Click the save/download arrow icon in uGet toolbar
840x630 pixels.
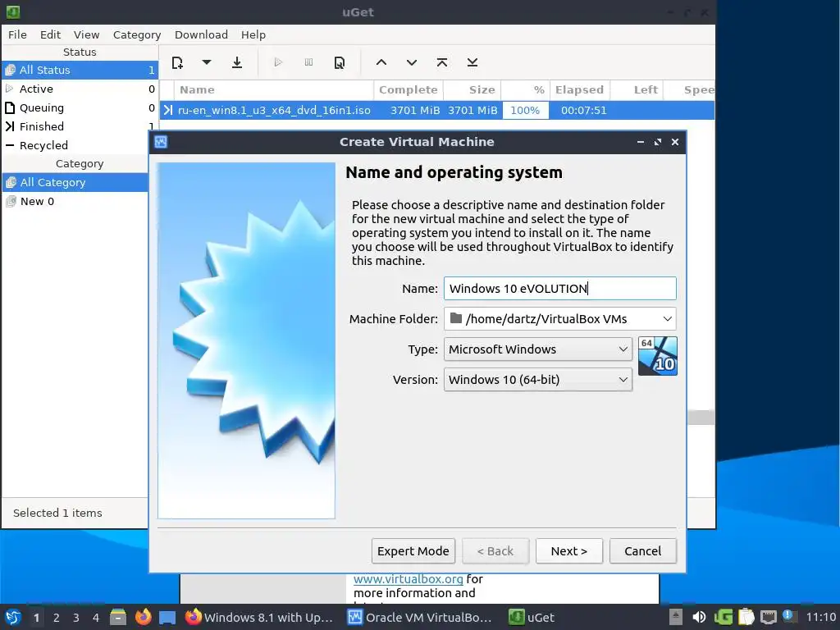click(x=237, y=62)
